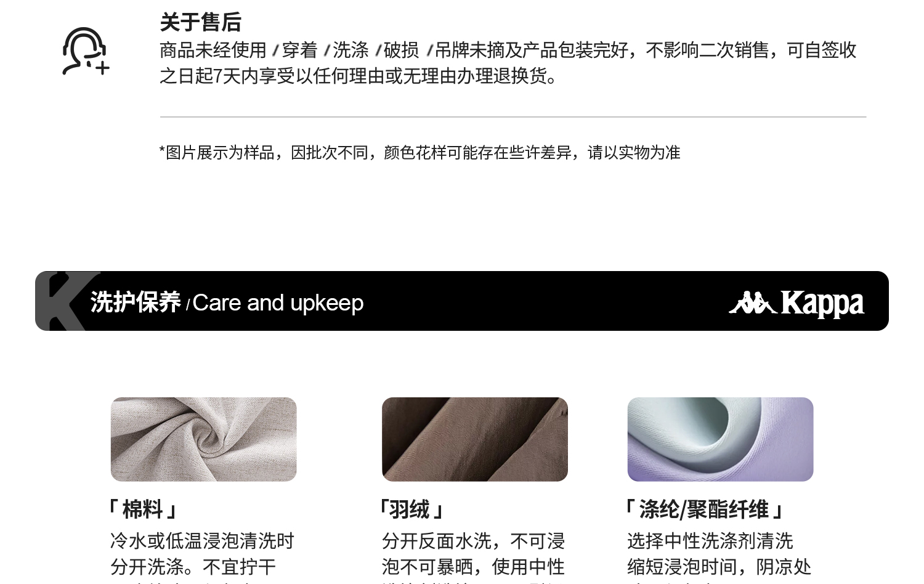Viewport: 924px width, 584px height.
Task: Select the 「棉料」 heading
Action: click(142, 509)
